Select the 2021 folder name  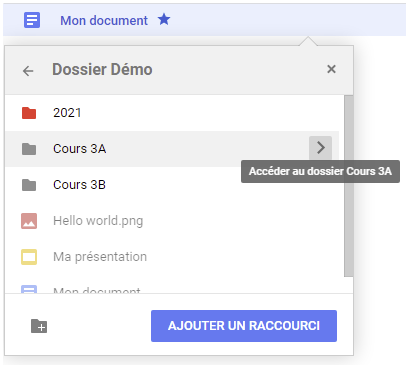67,113
